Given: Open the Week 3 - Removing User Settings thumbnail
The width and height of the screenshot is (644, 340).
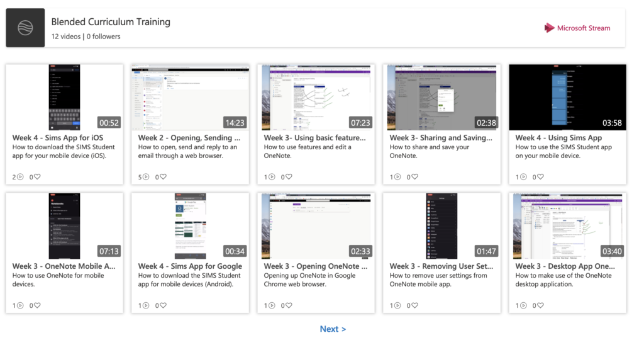Looking at the screenshot, I should pyautogui.click(x=442, y=225).
